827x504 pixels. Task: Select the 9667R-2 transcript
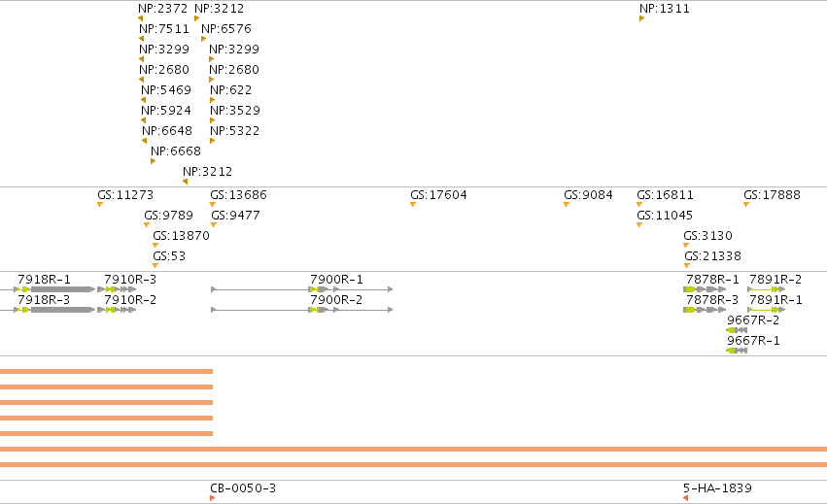737,330
